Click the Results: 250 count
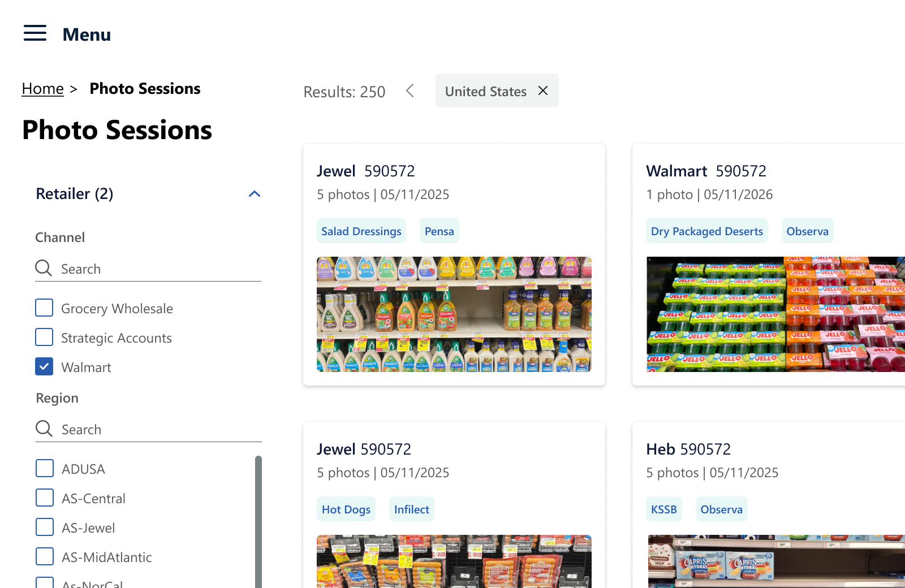 point(344,92)
